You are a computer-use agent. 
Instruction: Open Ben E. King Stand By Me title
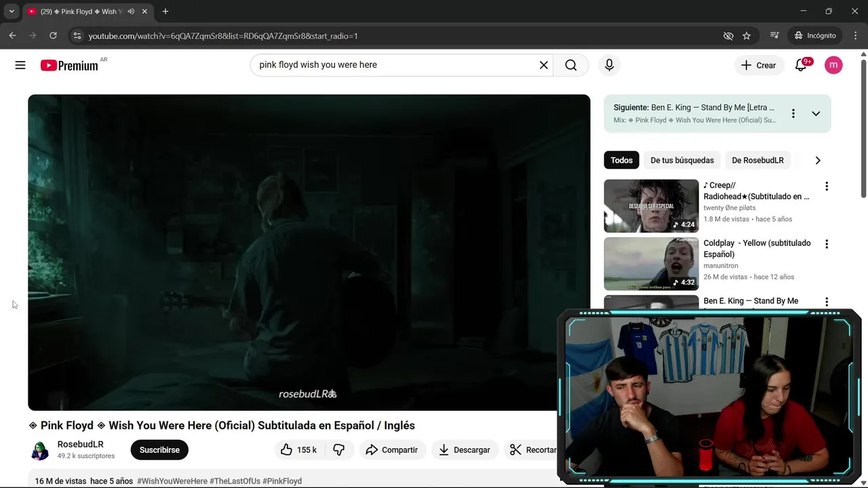tap(751, 301)
